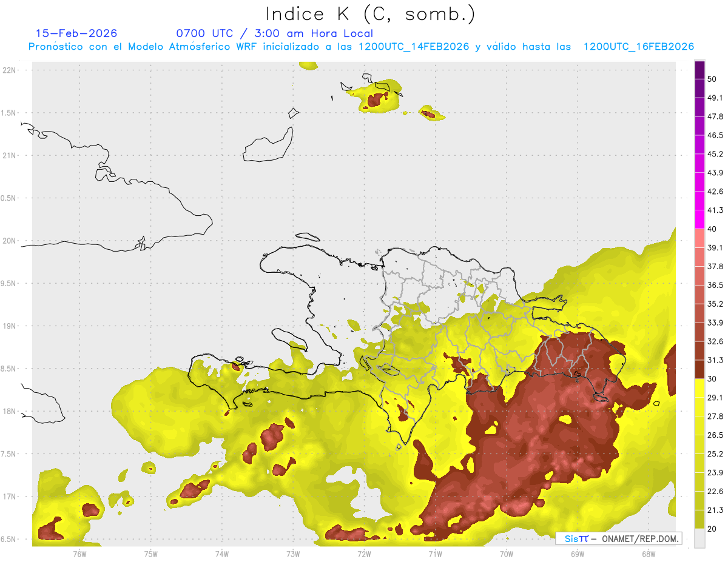The width and height of the screenshot is (728, 562).
Task: Pick the salmon swatch between 39.1 and 40
Action: 699,239
